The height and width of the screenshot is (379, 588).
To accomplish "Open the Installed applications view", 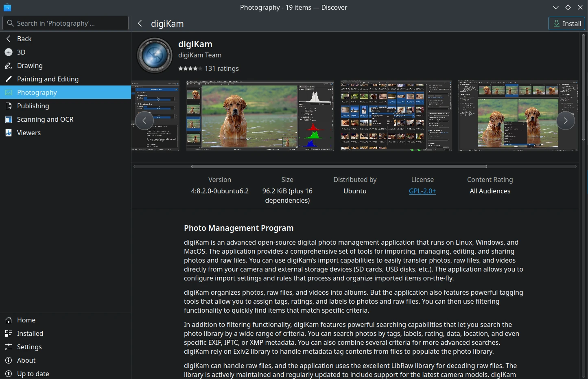I will 30,333.
